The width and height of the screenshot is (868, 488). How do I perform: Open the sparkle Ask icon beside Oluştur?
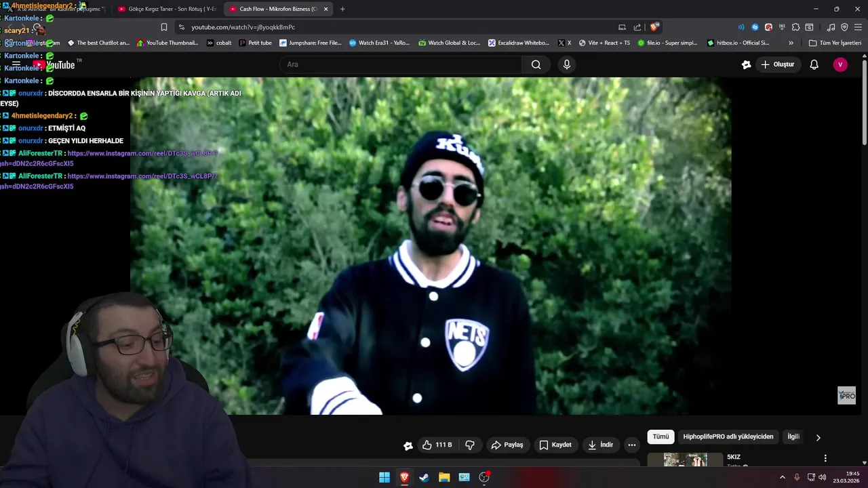pyautogui.click(x=746, y=64)
